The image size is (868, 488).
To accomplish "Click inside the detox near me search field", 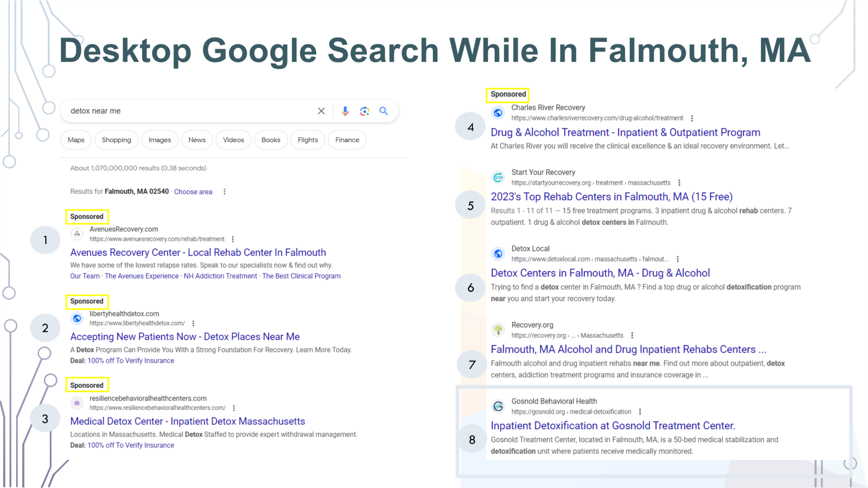I will point(190,111).
